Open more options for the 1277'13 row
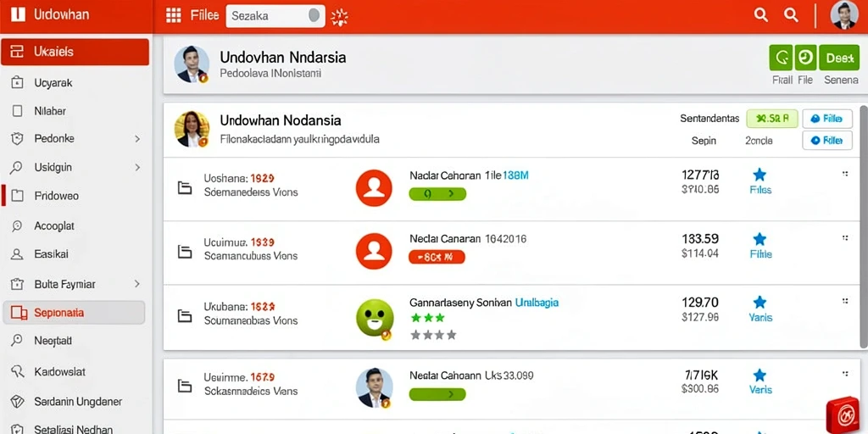Screen dimensions: 868x434 pos(845,174)
